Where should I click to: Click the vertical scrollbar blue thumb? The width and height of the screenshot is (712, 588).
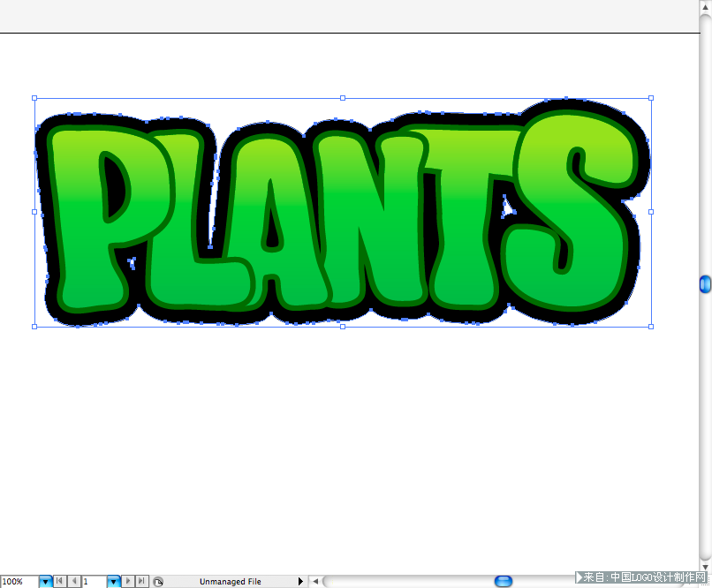(x=705, y=284)
